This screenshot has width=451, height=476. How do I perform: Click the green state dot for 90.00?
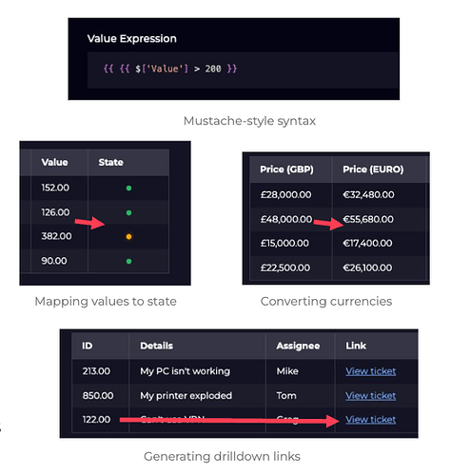click(128, 262)
